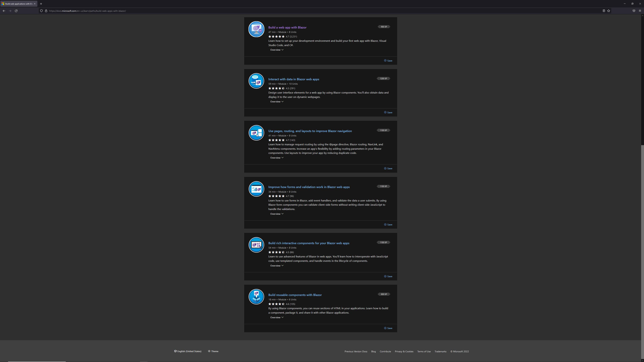Go back using the browser back arrow

pos(4,11)
